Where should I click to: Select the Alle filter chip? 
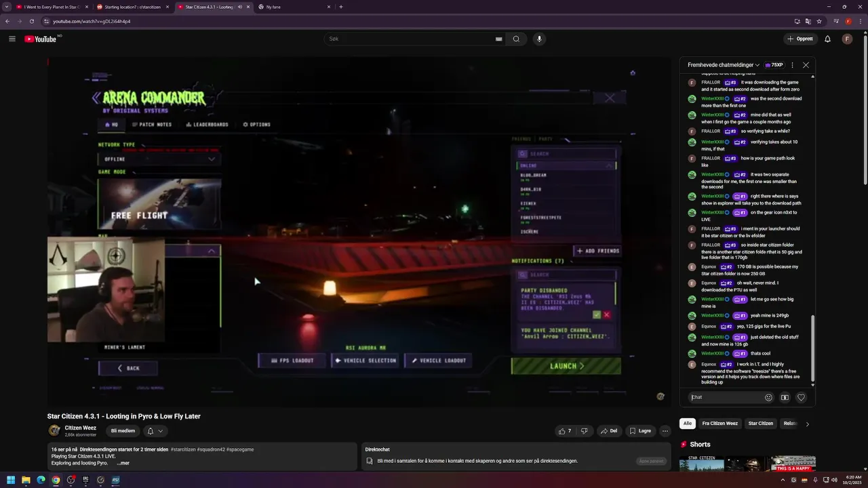(x=688, y=424)
